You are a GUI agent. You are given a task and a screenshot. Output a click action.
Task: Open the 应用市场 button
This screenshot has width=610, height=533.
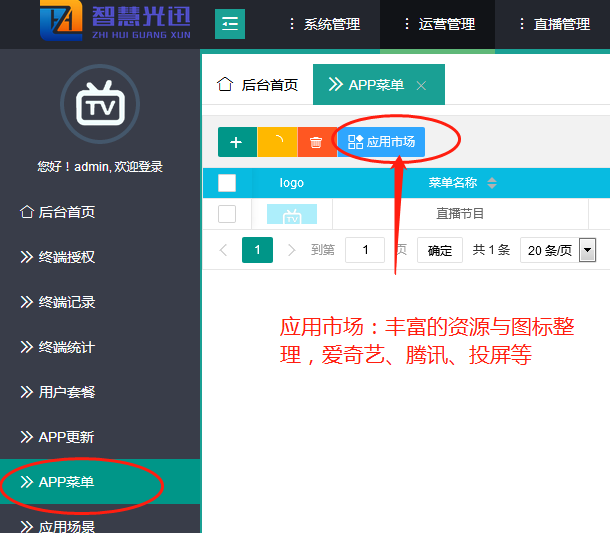click(381, 142)
